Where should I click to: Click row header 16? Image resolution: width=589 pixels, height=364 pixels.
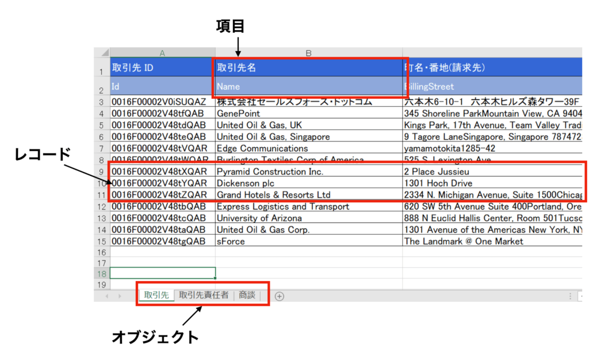(x=101, y=252)
